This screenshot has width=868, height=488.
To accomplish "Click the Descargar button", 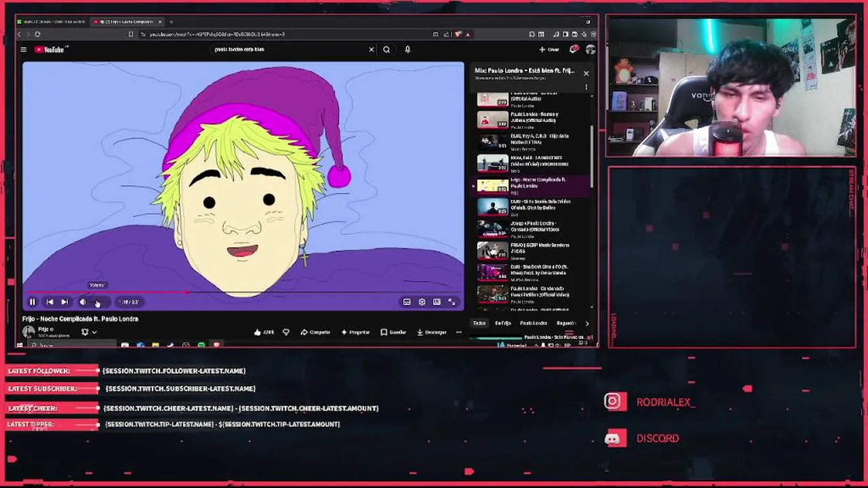I will [x=431, y=332].
